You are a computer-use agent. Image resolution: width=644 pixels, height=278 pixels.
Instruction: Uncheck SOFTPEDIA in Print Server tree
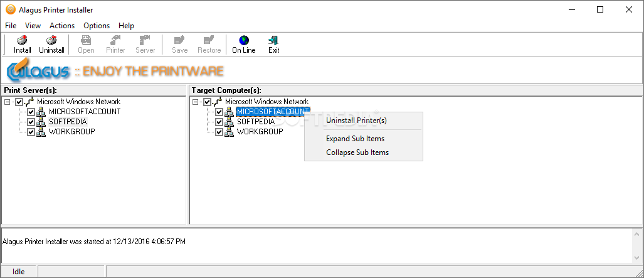pos(31,122)
